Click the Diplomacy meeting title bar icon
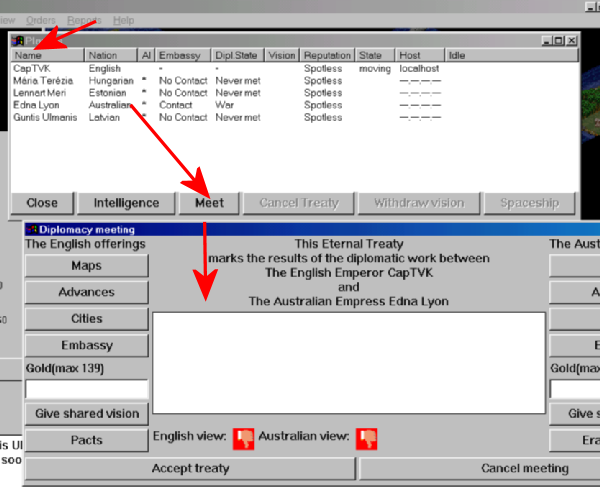This screenshot has height=492, width=600. 31,229
